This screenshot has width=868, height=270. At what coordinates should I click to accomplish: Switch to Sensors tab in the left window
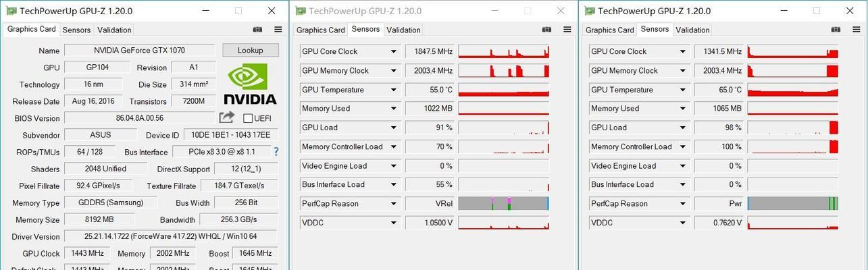point(76,30)
